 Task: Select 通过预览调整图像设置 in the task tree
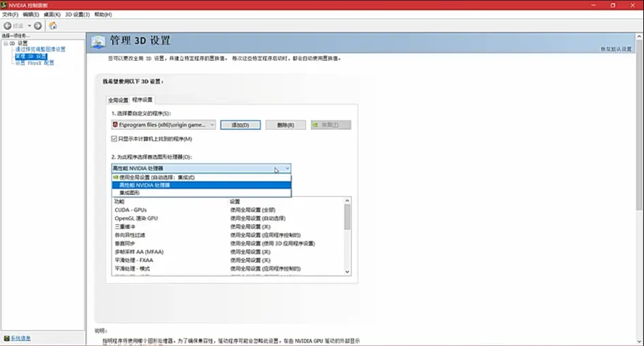(x=40, y=49)
